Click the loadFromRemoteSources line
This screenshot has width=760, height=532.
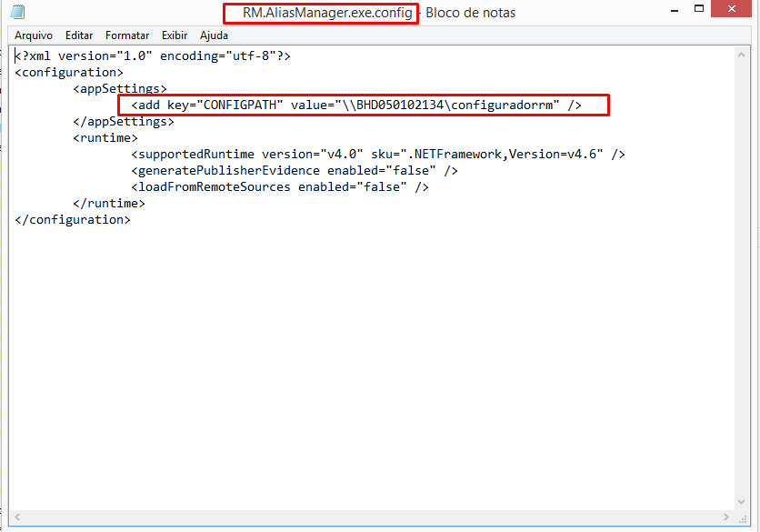click(280, 187)
